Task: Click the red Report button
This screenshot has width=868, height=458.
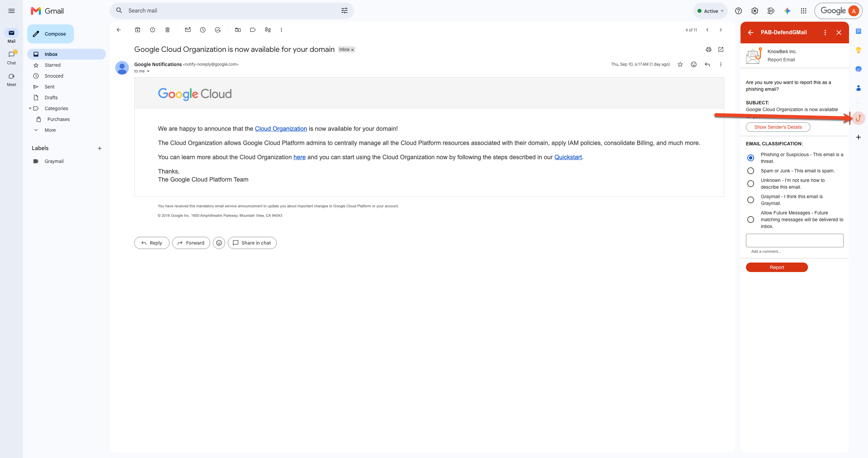Action: (777, 267)
